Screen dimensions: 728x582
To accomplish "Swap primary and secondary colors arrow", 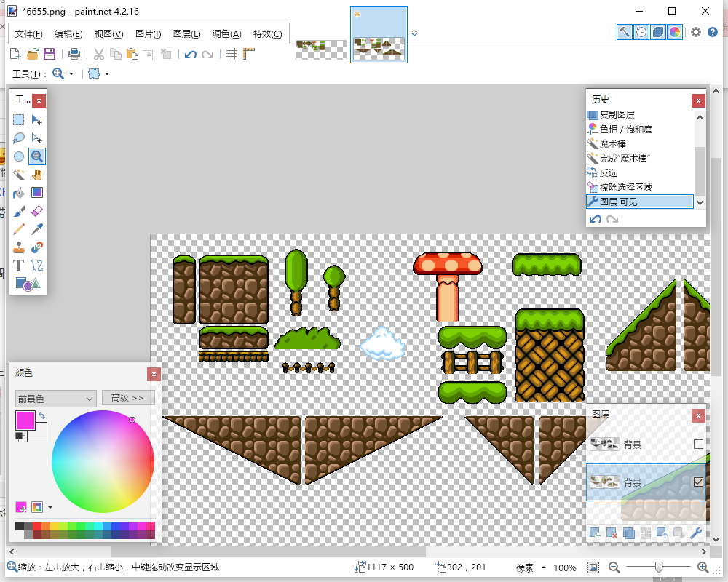I will coord(41,416).
